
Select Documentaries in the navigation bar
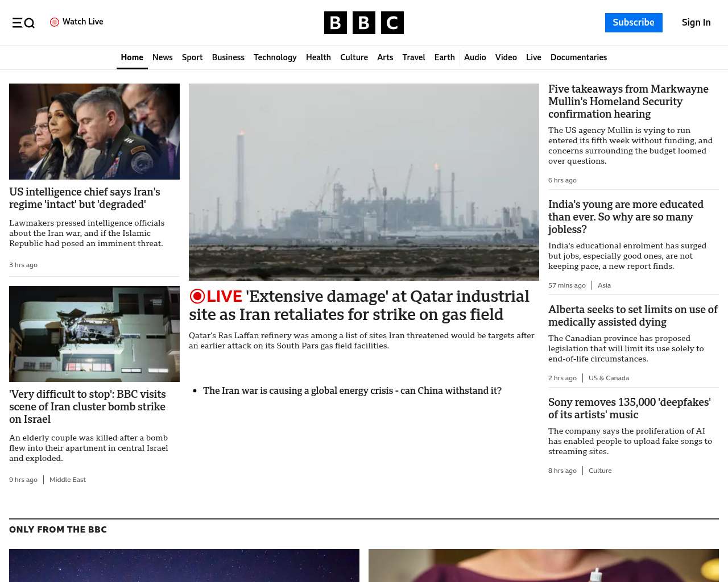[x=578, y=57]
